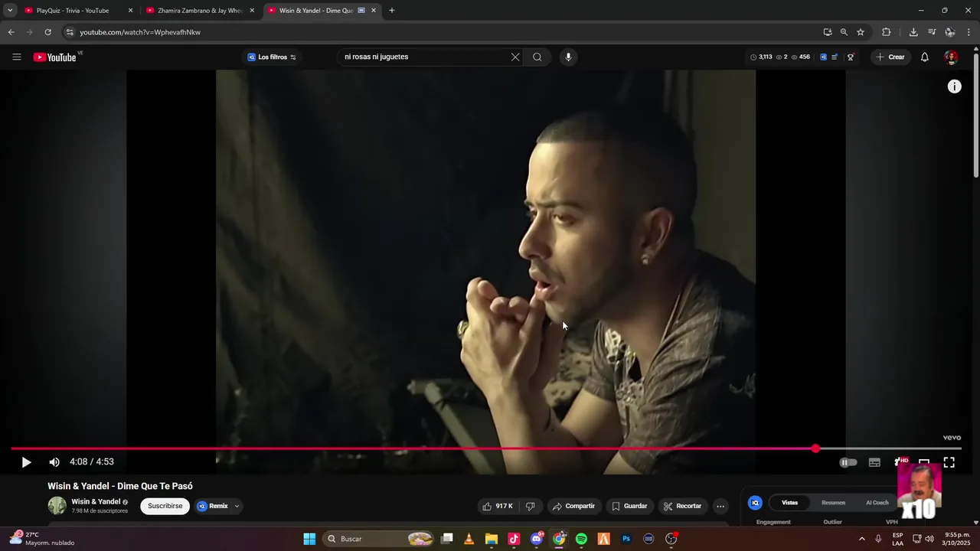Image resolution: width=980 pixels, height=551 pixels.
Task: Reload the page
Action: (47, 32)
